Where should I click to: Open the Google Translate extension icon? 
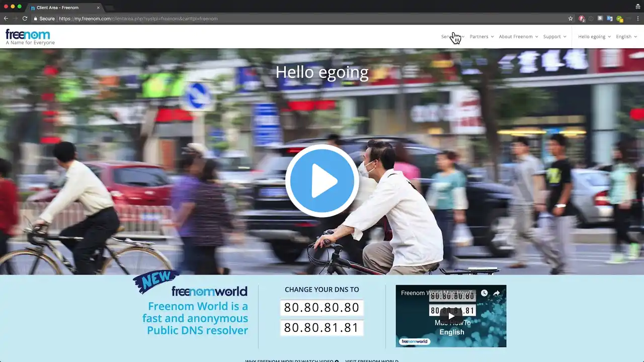tap(610, 19)
